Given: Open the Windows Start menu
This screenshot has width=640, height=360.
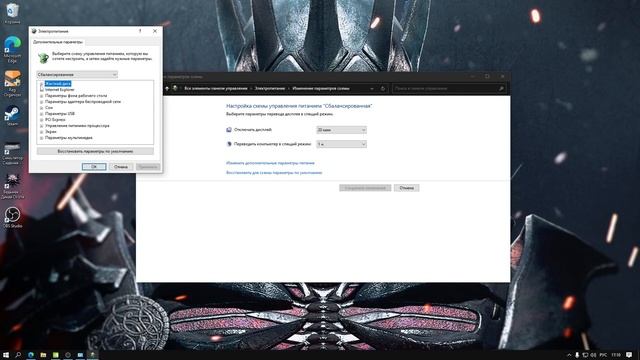Looking at the screenshot, I should (6, 355).
